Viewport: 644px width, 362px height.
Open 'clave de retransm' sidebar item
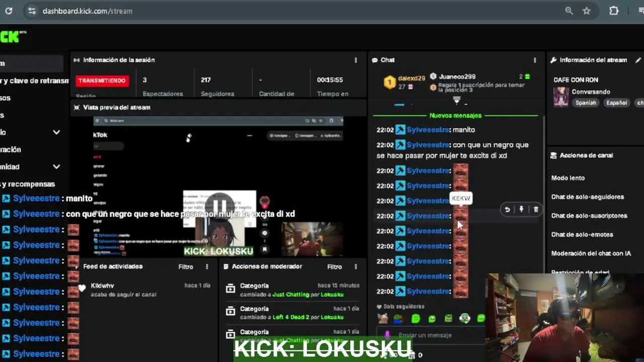coord(33,80)
